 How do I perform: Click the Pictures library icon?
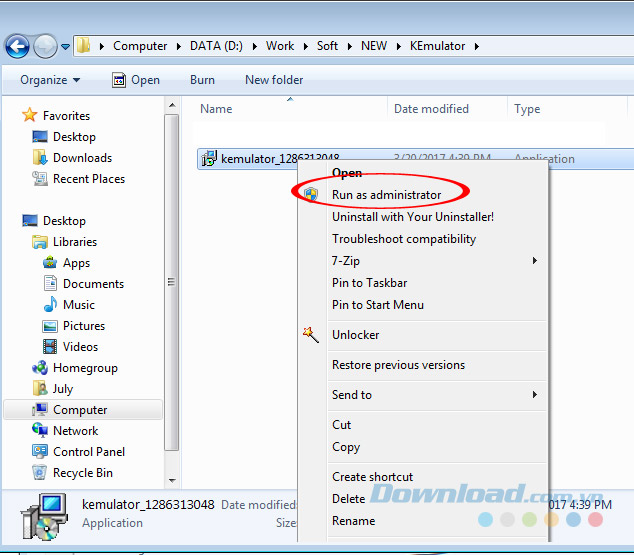[50, 326]
